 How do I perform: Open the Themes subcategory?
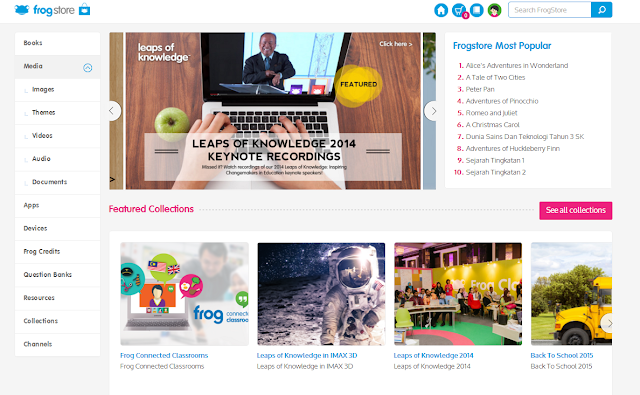tap(58, 113)
